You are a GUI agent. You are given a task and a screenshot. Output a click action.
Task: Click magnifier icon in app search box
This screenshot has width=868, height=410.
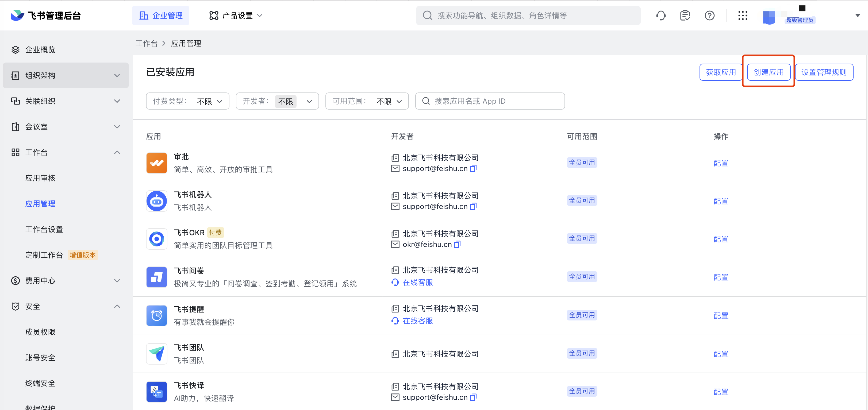pyautogui.click(x=426, y=101)
